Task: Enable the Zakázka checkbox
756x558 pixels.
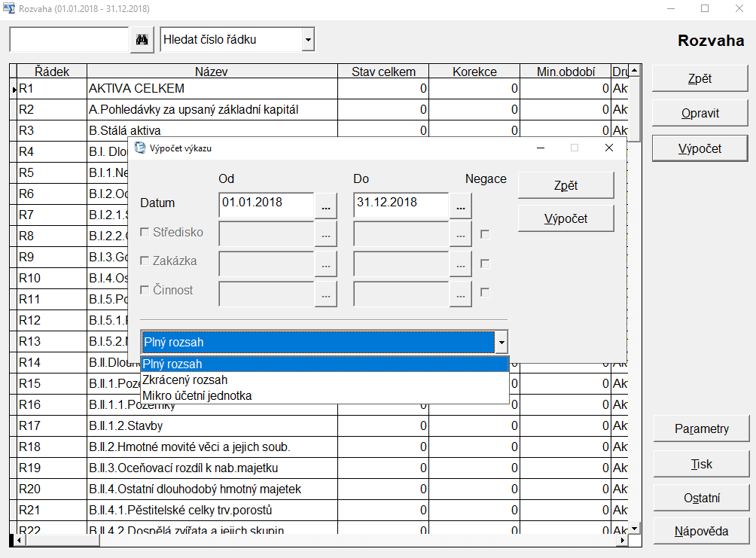Action: tap(145, 261)
